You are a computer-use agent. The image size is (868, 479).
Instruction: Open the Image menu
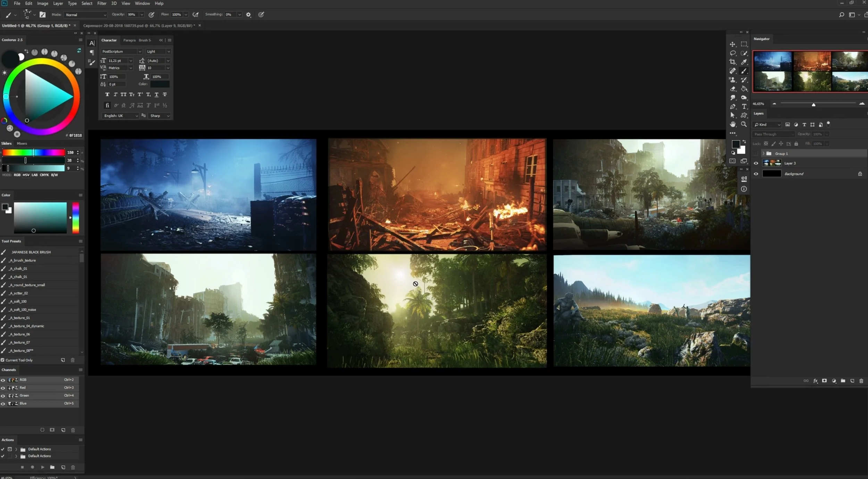pyautogui.click(x=43, y=3)
